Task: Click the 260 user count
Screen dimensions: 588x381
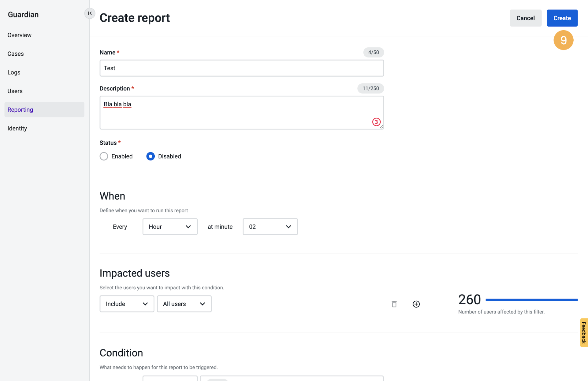Action: click(469, 299)
